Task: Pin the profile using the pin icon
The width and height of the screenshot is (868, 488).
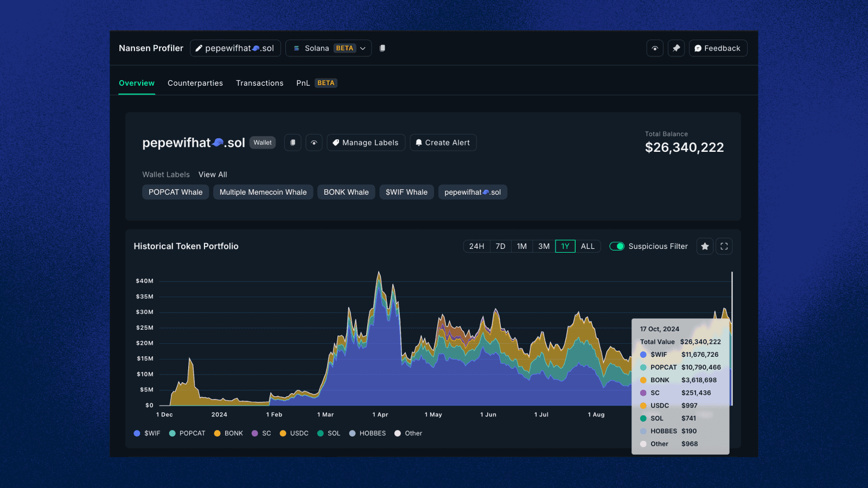Action: [x=676, y=48]
